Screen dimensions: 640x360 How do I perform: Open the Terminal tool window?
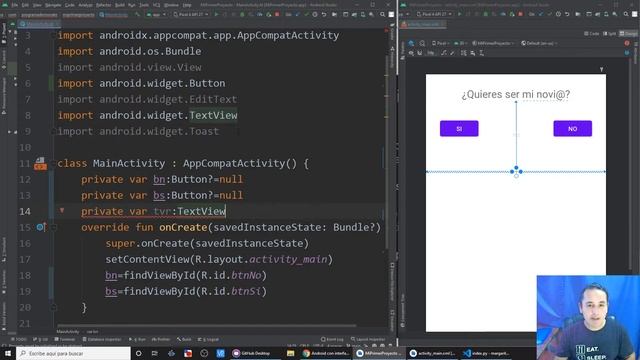tap(65, 340)
